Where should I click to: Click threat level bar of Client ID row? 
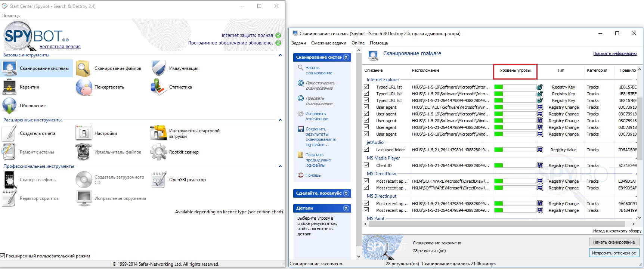point(515,165)
